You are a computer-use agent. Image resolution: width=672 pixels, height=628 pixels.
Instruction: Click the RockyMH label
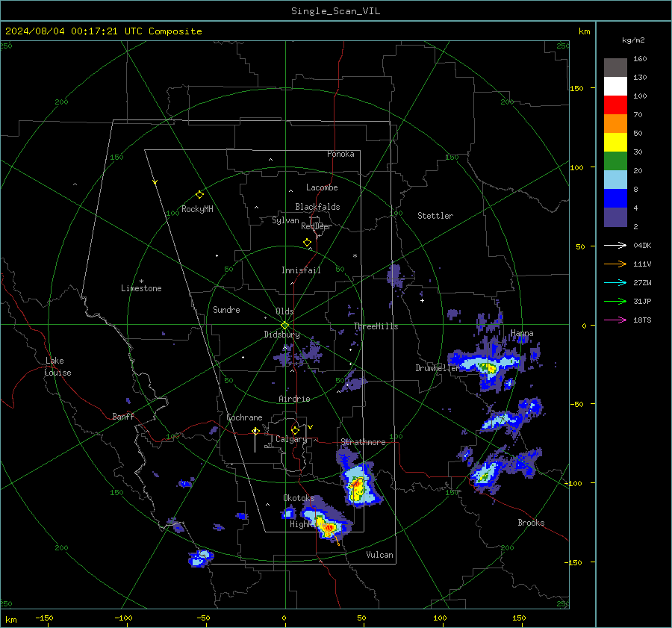click(197, 209)
